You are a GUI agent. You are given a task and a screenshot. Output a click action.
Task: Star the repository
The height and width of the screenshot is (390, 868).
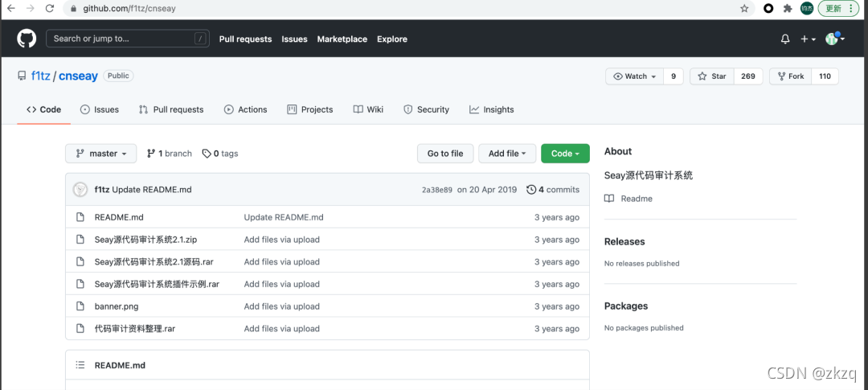tap(712, 76)
